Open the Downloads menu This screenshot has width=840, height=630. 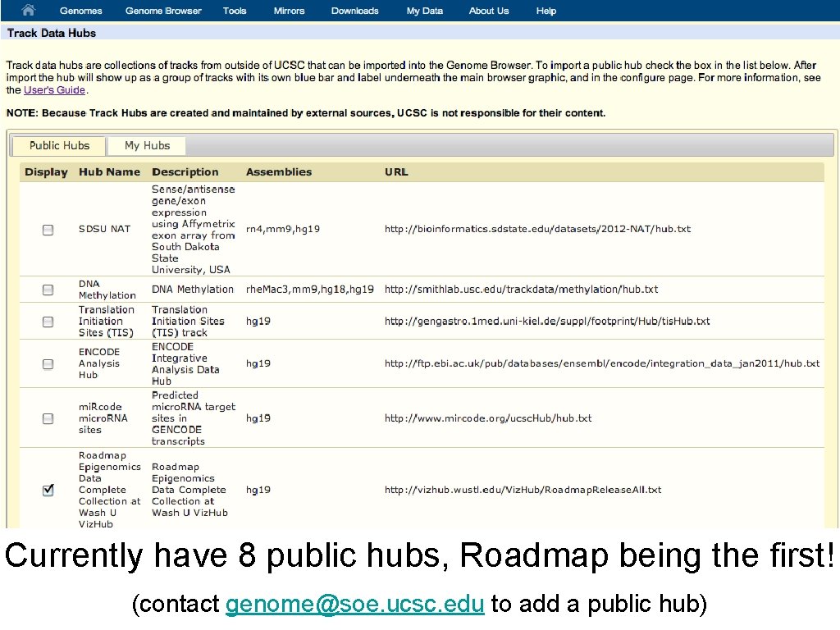pos(354,11)
